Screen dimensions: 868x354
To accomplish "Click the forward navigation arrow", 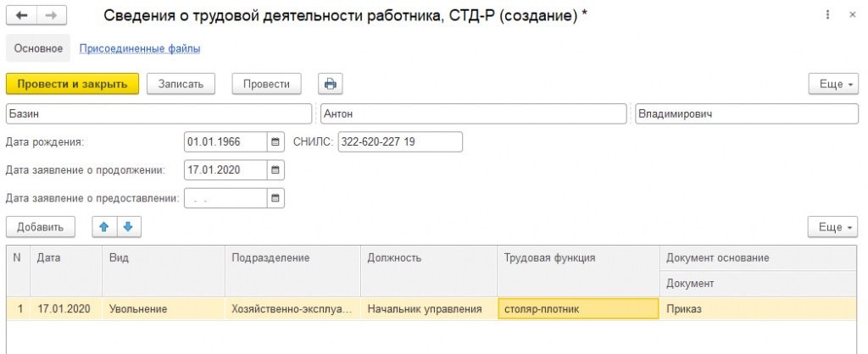I will click(x=49, y=16).
